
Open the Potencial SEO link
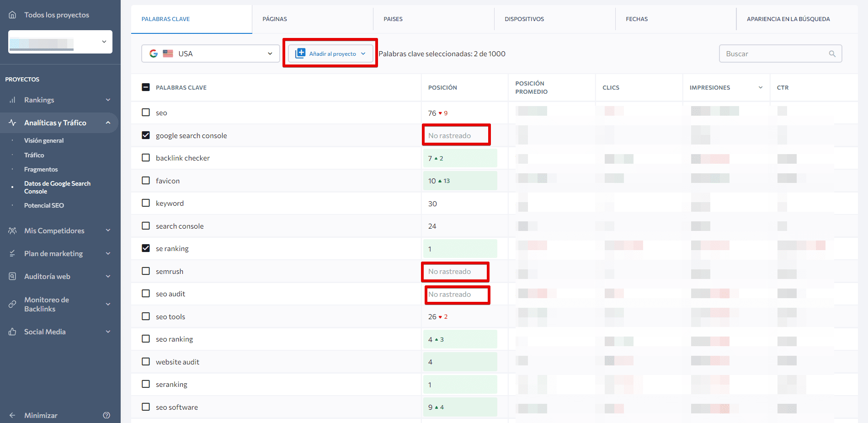coord(44,205)
